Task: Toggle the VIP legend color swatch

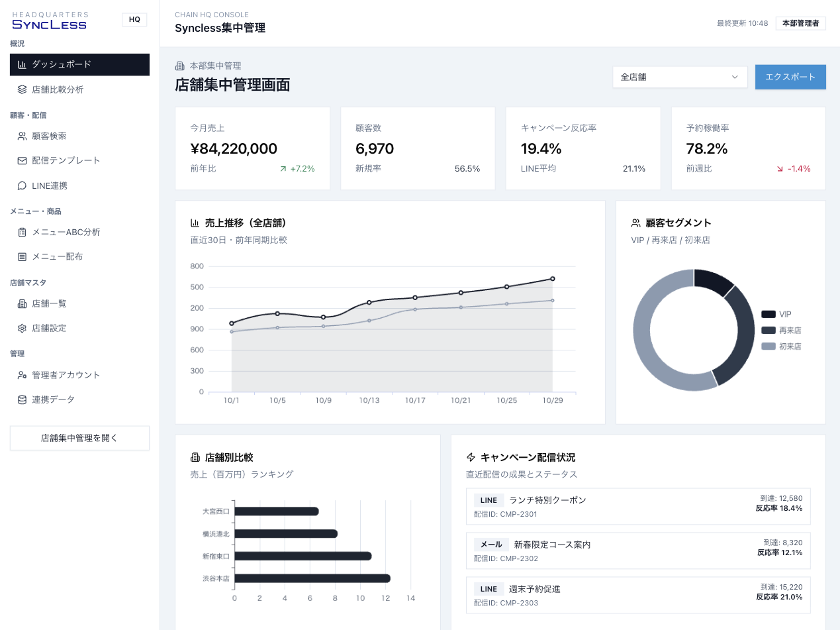Action: pyautogui.click(x=768, y=315)
